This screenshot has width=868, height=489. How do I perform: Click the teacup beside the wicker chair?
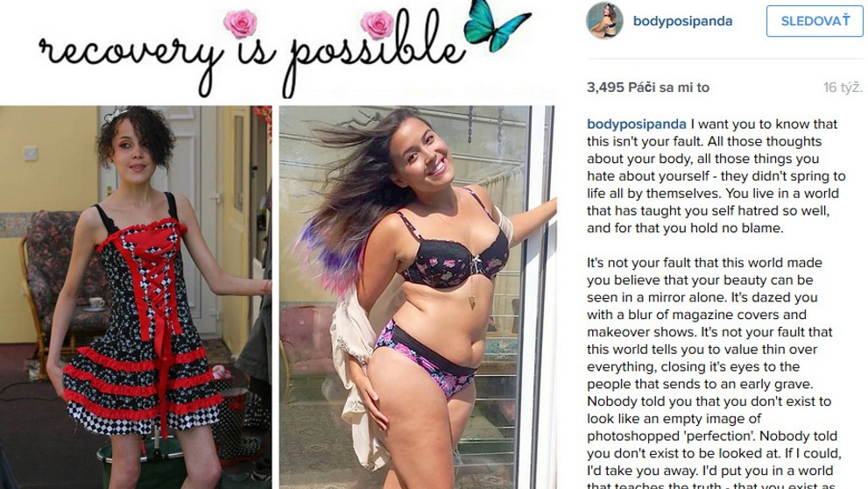[96, 303]
